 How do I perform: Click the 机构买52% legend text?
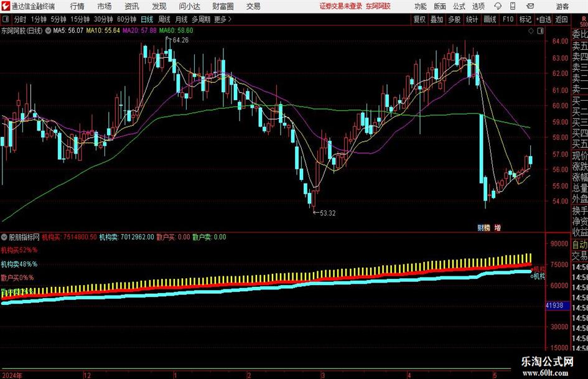(19, 250)
